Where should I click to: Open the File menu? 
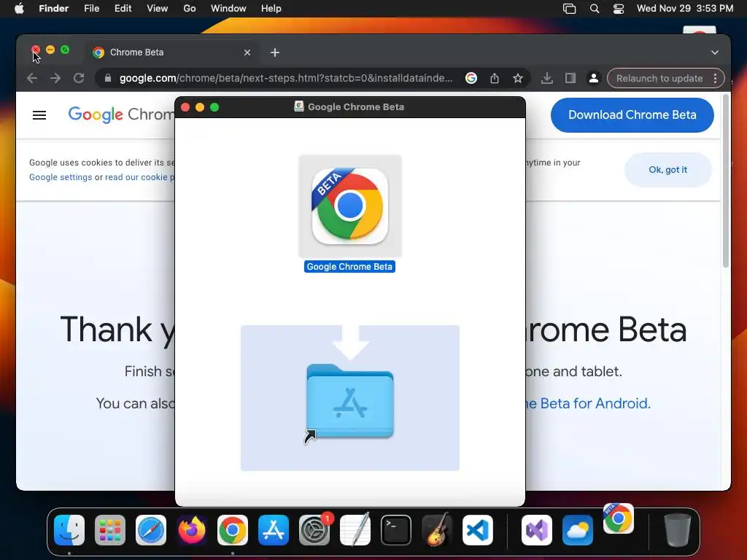91,9
